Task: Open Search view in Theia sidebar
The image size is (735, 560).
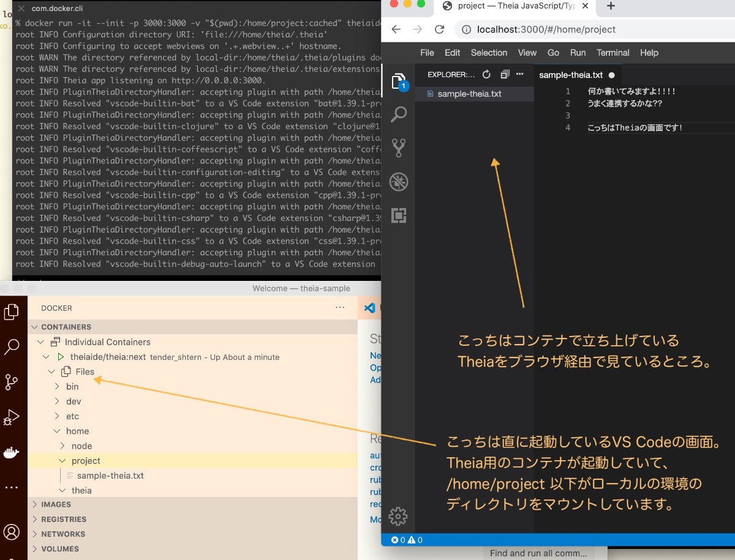Action: (x=399, y=114)
